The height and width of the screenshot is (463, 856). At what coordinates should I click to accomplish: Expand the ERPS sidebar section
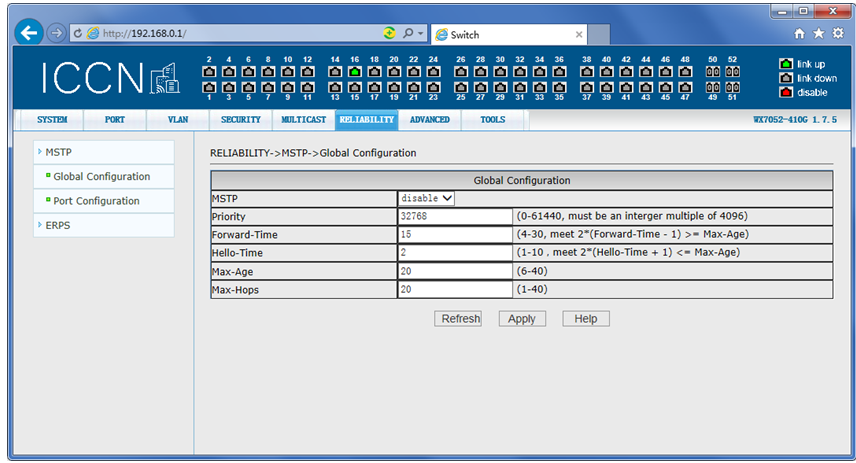coord(58,225)
